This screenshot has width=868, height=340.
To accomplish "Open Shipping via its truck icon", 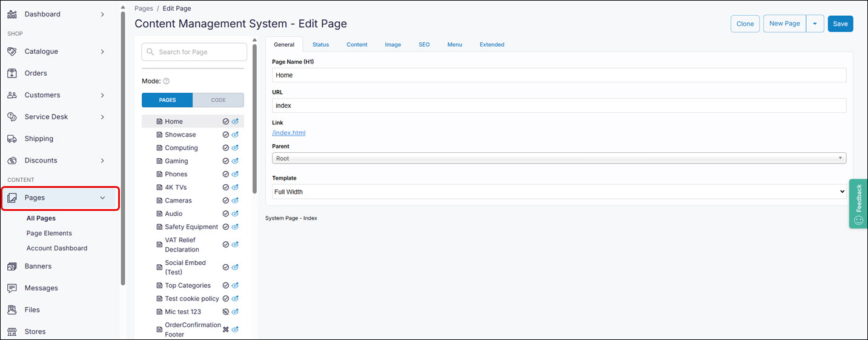I will (12, 139).
